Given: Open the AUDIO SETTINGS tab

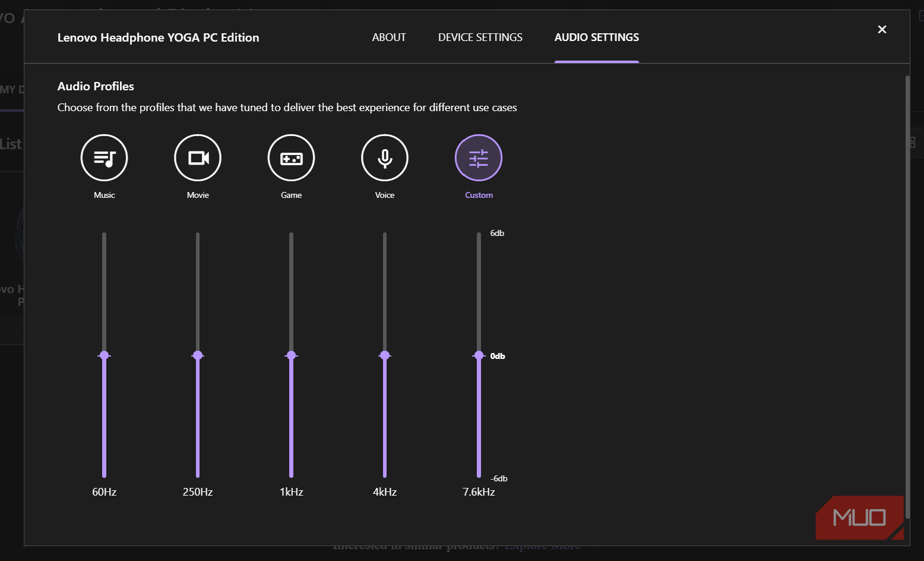Looking at the screenshot, I should 597,37.
